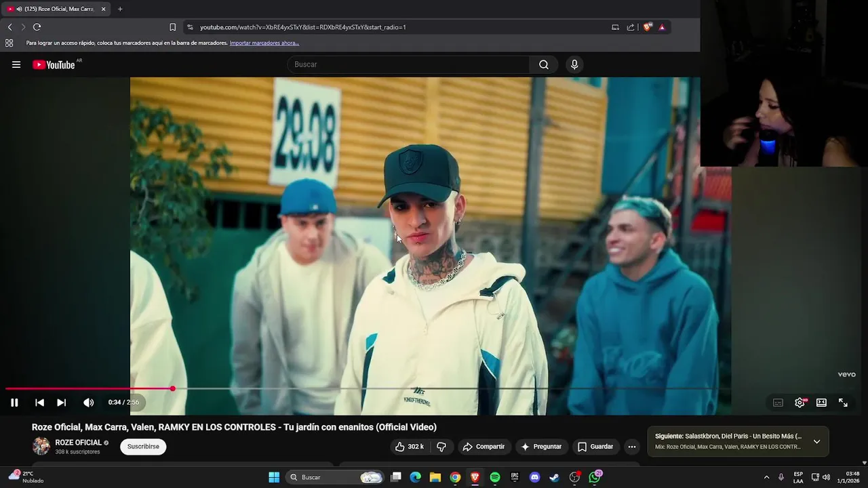The height and width of the screenshot is (488, 868).
Task: Switch to theater mode
Action: [x=821, y=403]
